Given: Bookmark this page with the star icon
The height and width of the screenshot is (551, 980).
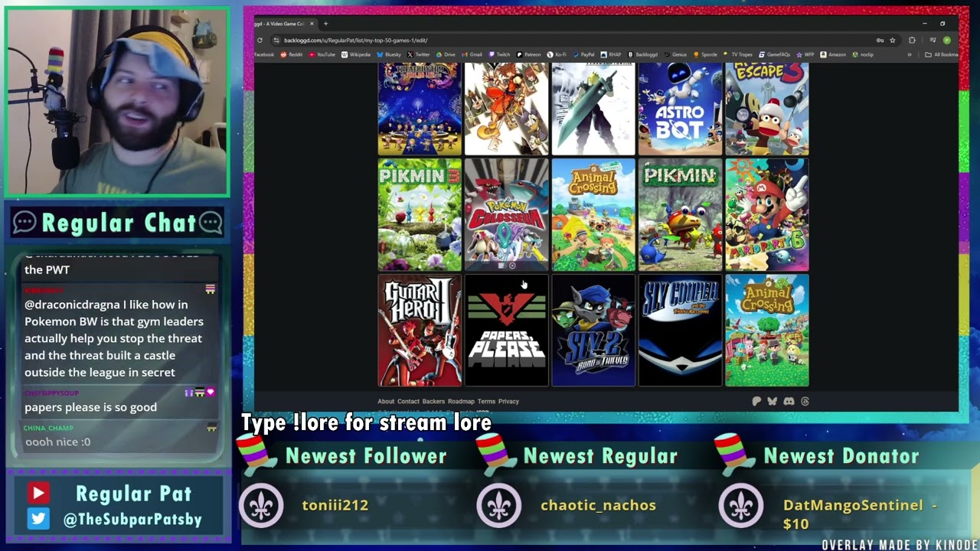Looking at the screenshot, I should (892, 40).
